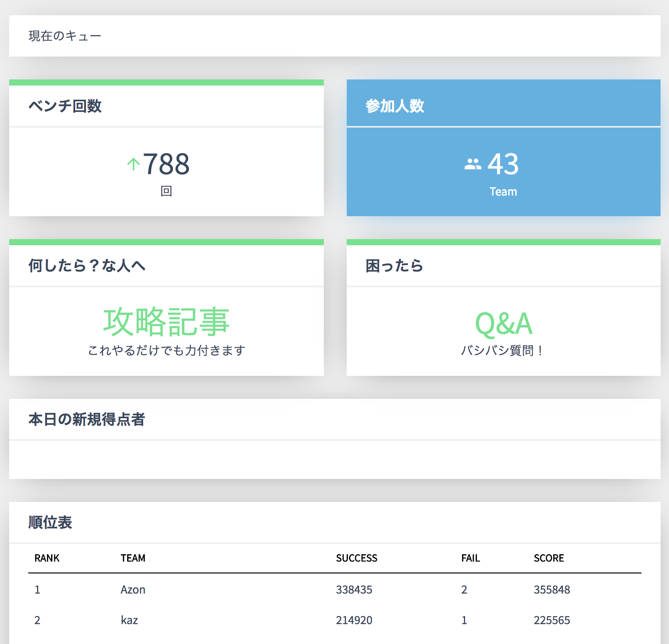The width and height of the screenshot is (669, 644).
Task: Click the RANK column header
Action: click(x=47, y=558)
